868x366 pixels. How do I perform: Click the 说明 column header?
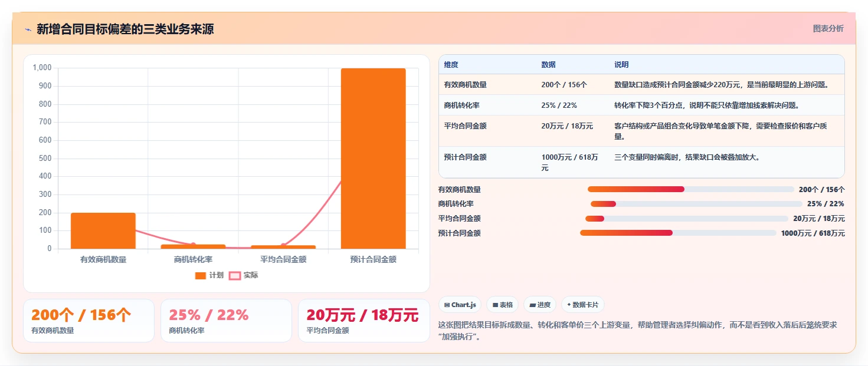click(x=621, y=64)
